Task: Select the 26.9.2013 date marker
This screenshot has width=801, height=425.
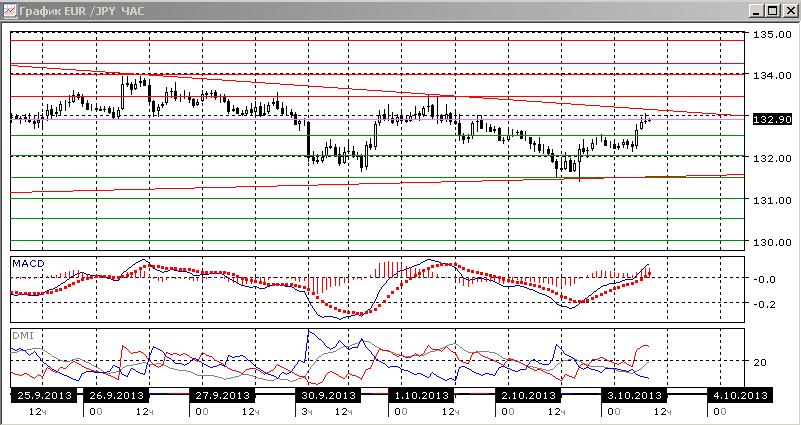Action: click(117, 395)
